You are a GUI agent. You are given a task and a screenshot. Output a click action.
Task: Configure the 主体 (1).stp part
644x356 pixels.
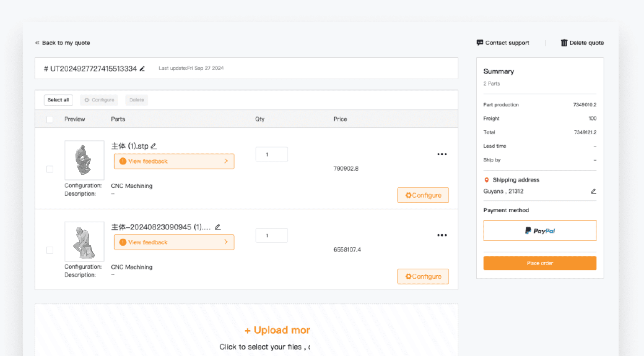pos(423,195)
